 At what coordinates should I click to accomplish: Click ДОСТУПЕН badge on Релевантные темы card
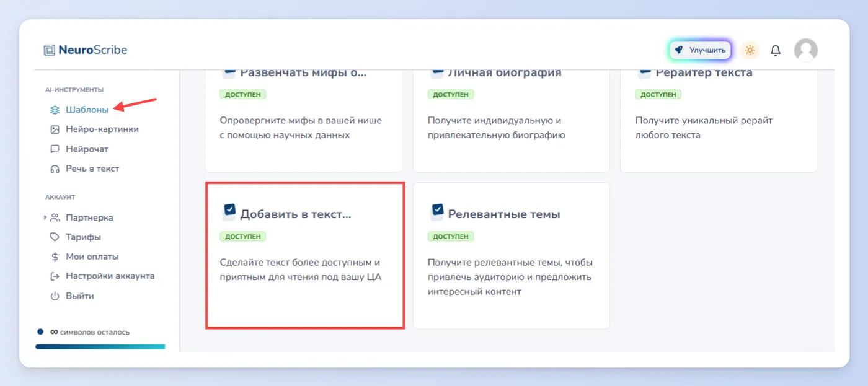[x=451, y=237]
